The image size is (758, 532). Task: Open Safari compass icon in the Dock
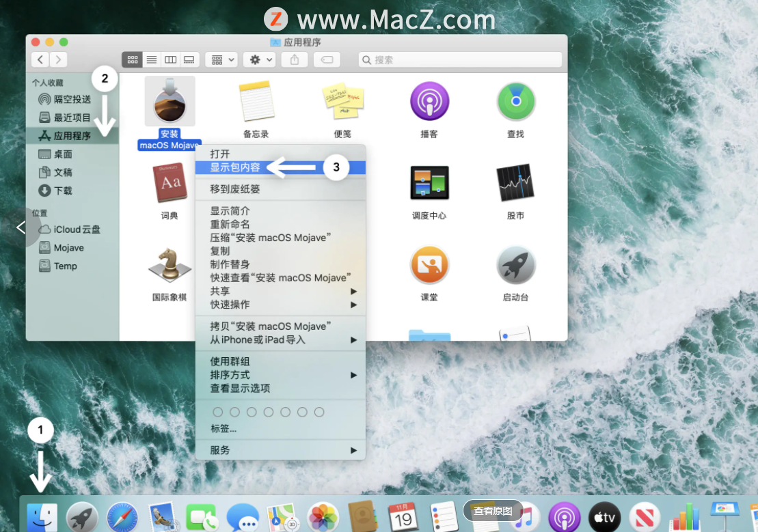coord(122,518)
